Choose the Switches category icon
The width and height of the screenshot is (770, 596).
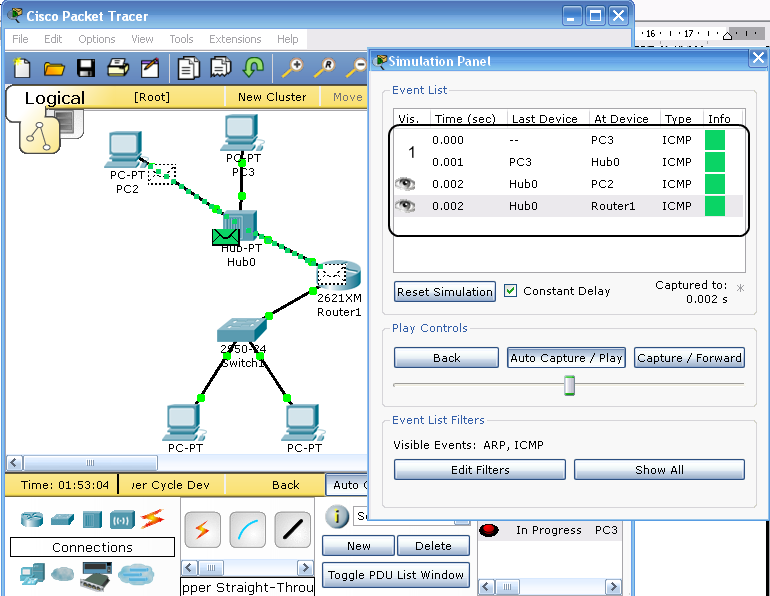[x=62, y=519]
